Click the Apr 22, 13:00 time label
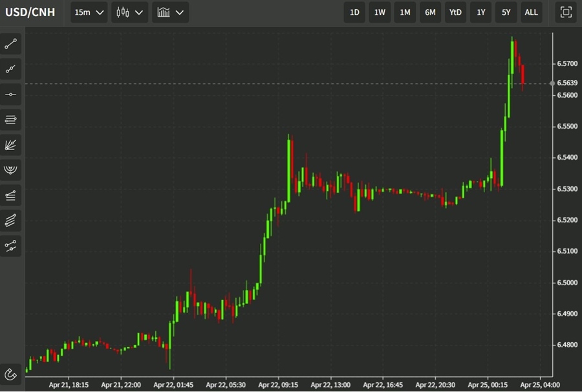582x392 pixels. pyautogui.click(x=330, y=385)
